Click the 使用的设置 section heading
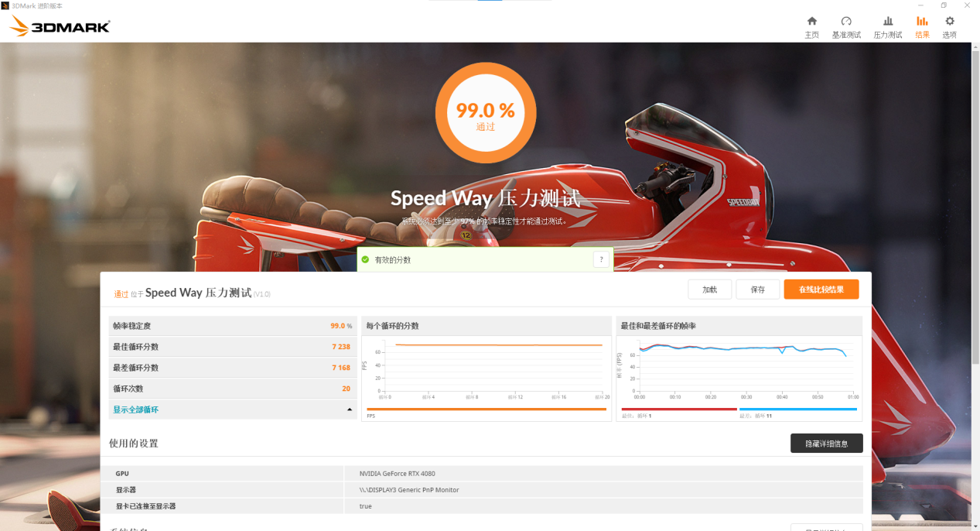 pyautogui.click(x=134, y=444)
